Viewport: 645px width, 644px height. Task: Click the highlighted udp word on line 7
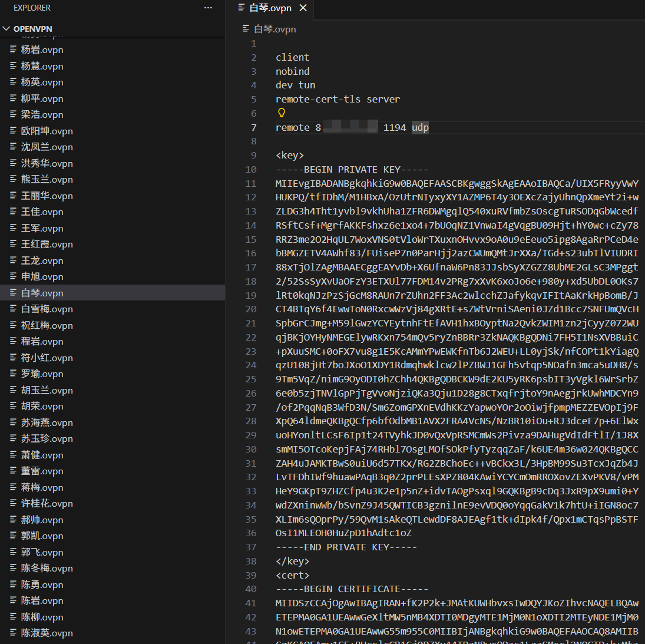[x=420, y=127]
